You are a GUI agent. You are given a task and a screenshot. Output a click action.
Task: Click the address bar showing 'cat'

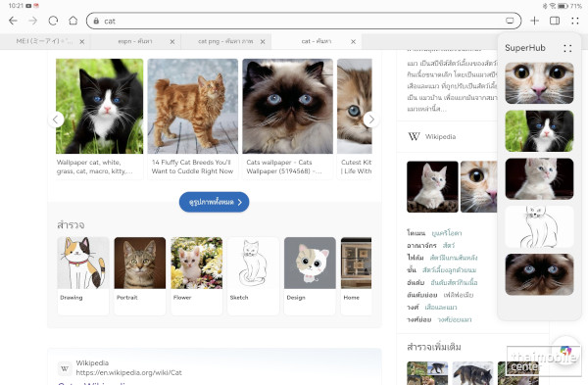[304, 21]
